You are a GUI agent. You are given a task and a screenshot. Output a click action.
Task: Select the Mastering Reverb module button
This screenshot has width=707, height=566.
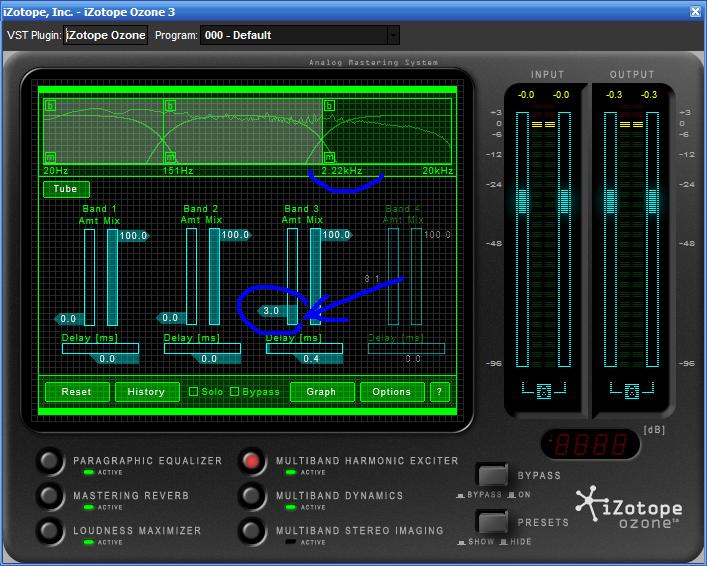click(50, 496)
